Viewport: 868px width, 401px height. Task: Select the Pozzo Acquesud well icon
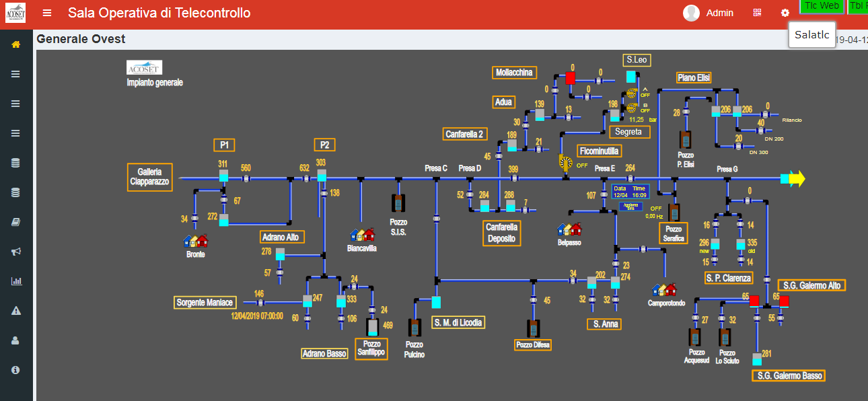(x=696, y=337)
